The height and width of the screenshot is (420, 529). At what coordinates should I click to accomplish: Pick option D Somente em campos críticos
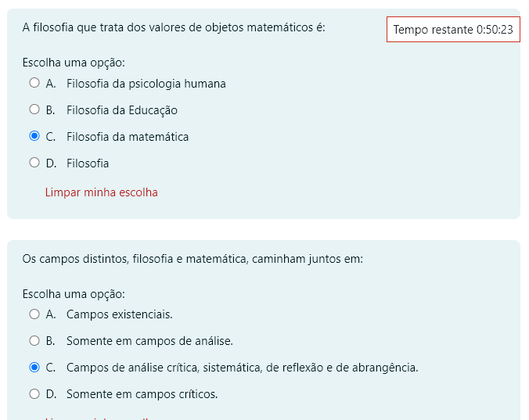[x=34, y=394]
